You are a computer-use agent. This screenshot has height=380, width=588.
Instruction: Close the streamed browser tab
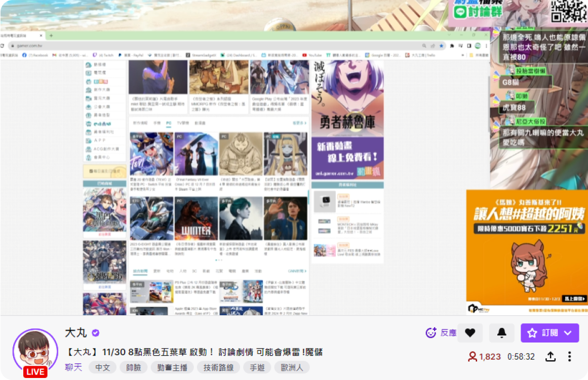(41, 35)
